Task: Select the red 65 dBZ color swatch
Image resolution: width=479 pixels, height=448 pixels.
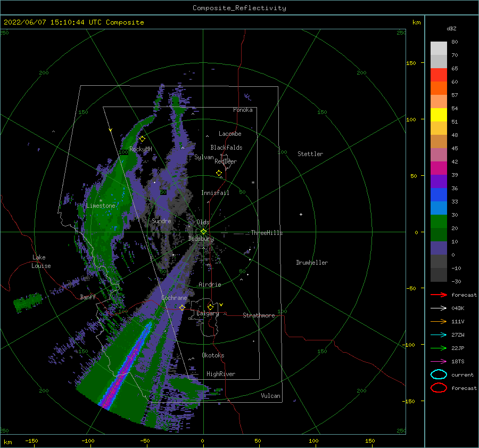Action: [439, 75]
